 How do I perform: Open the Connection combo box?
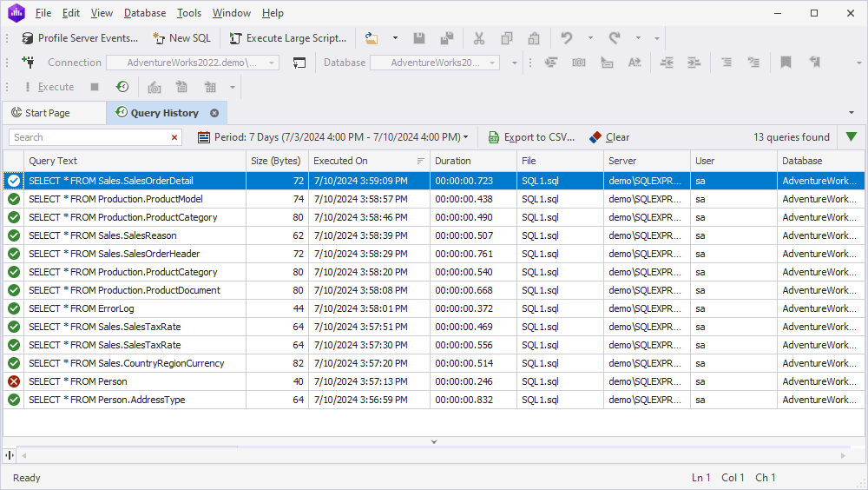[193, 63]
